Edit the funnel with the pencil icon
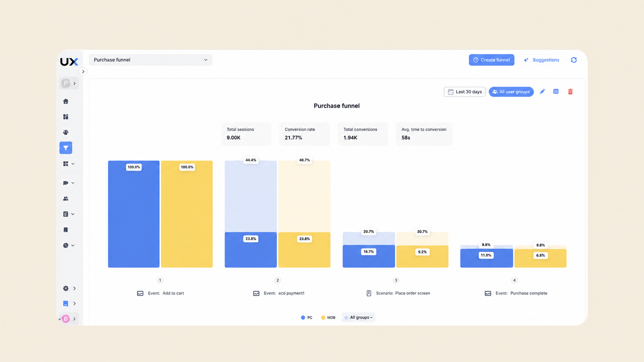Viewport: 644px width, 362px height. pyautogui.click(x=543, y=92)
